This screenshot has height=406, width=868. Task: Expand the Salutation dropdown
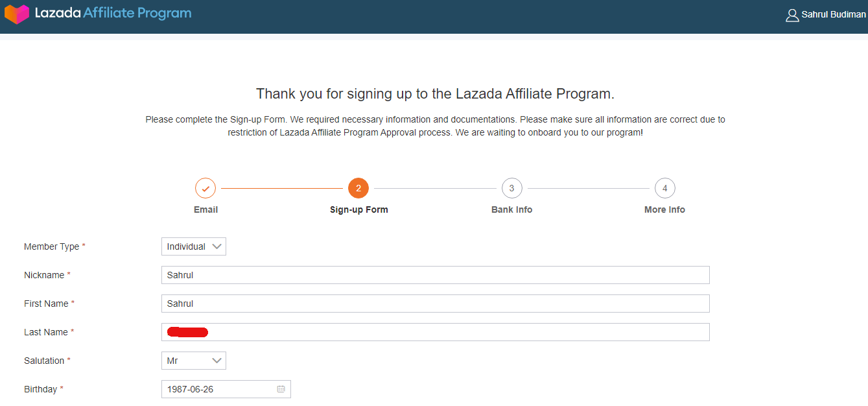(193, 361)
